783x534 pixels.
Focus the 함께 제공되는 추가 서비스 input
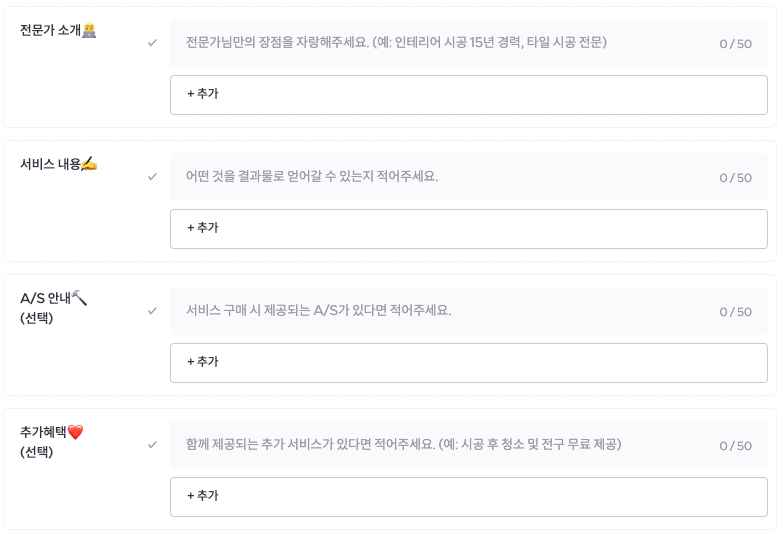(468, 445)
